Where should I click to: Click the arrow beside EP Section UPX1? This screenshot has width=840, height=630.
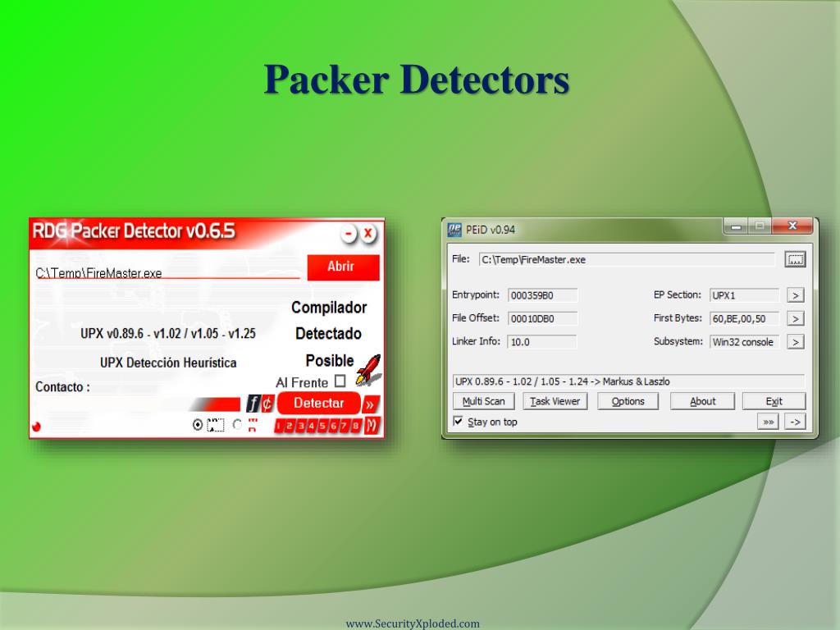795,294
